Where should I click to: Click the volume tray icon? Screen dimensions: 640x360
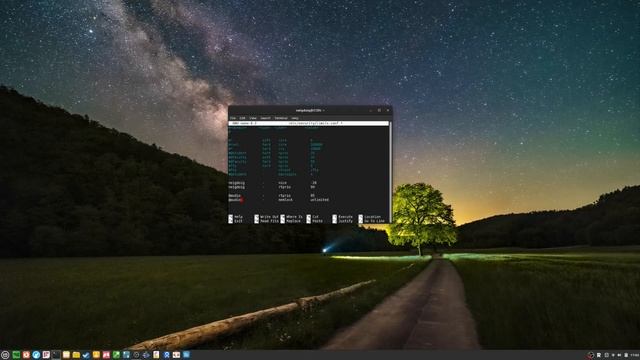(619, 355)
